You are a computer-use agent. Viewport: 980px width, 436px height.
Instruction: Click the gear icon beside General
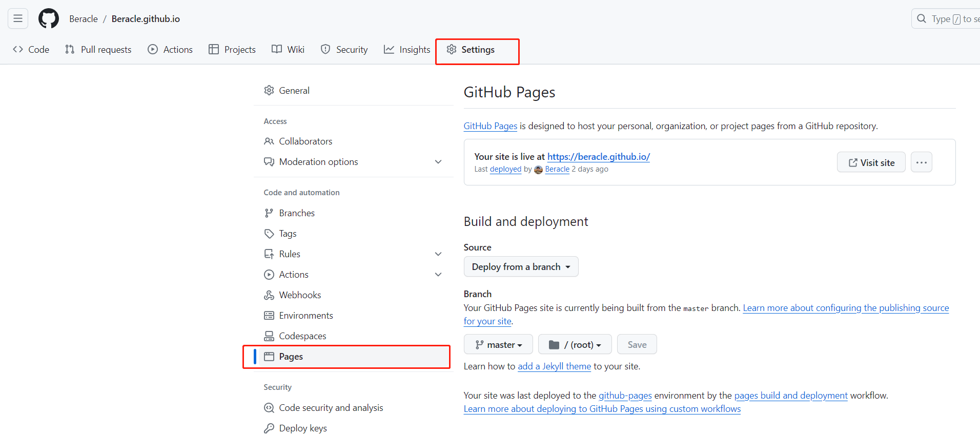pyautogui.click(x=269, y=91)
